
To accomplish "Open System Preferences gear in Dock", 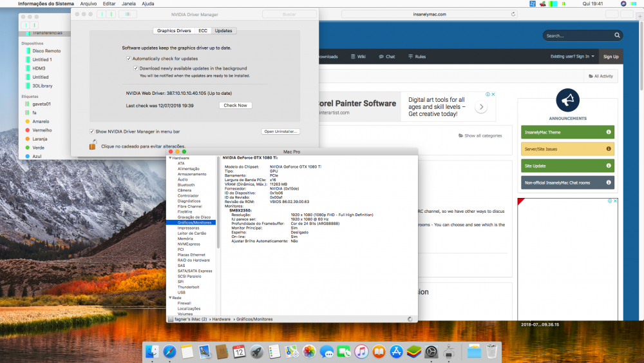I will [431, 352].
